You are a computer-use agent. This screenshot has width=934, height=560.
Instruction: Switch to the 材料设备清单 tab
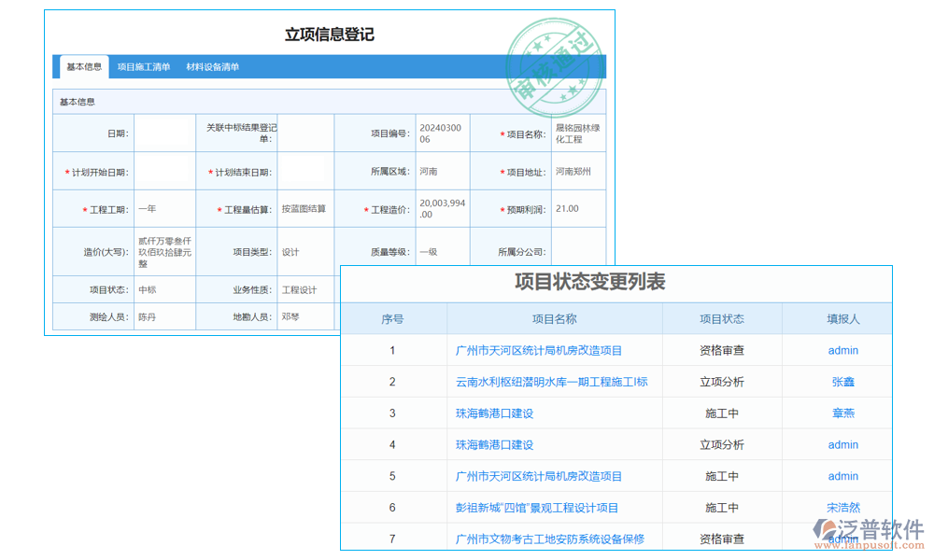click(214, 66)
